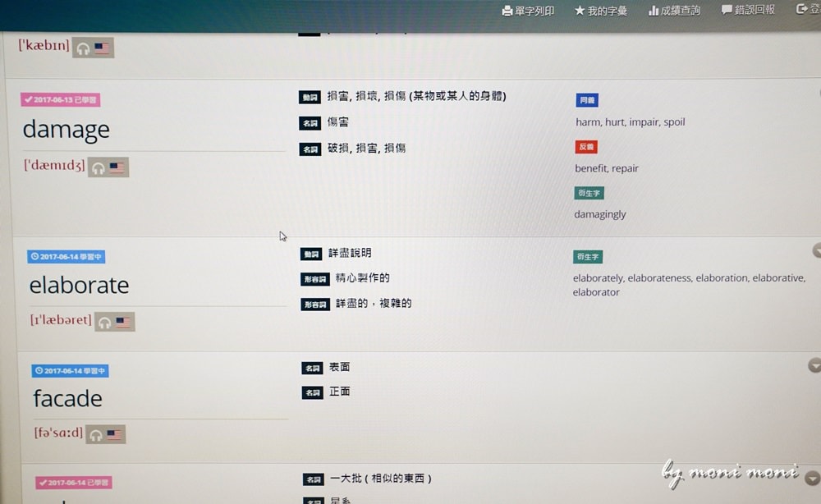Click the 單字列印 print link
The width and height of the screenshot is (821, 504).
528,11
